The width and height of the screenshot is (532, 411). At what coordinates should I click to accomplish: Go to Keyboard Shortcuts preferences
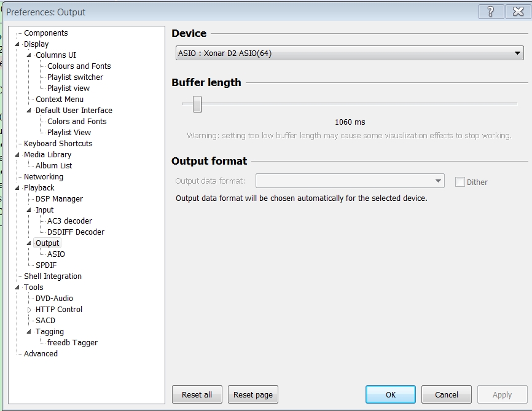pyautogui.click(x=58, y=144)
